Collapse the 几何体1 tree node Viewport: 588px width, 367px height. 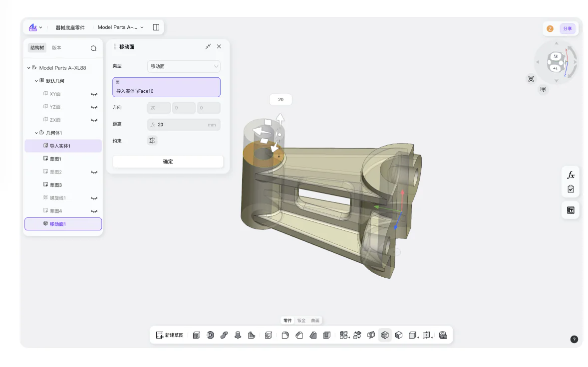pyautogui.click(x=36, y=133)
